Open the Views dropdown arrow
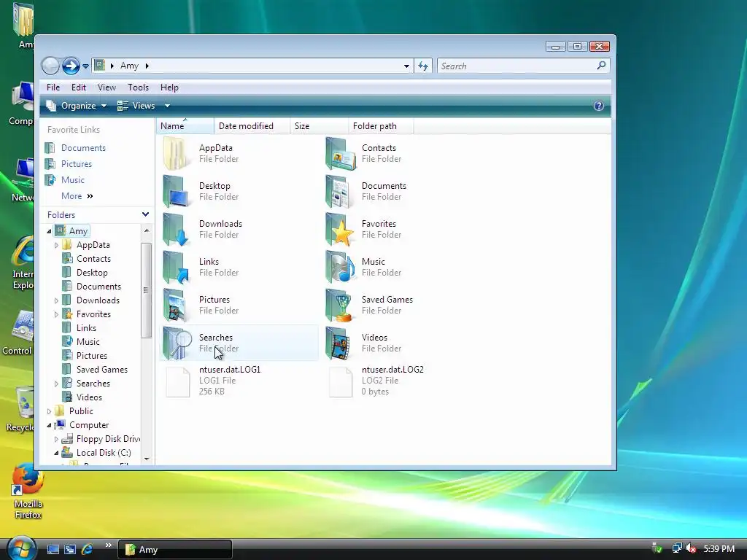 click(167, 106)
